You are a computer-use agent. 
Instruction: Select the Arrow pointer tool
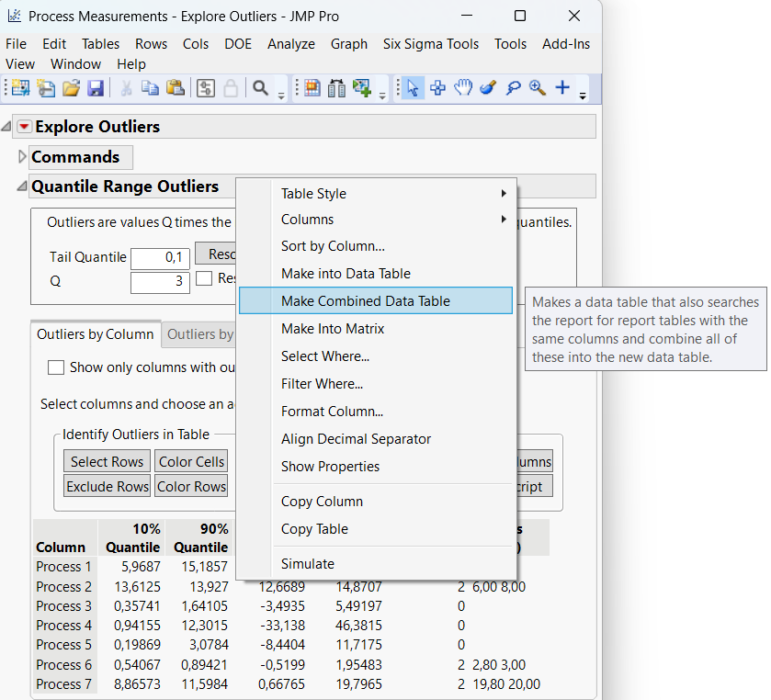[x=414, y=89]
